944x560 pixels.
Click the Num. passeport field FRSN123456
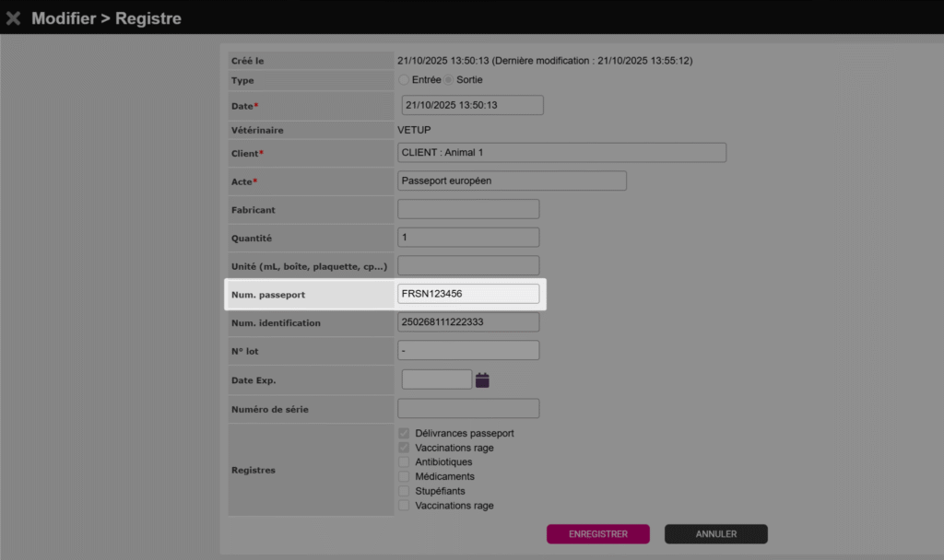coord(468,294)
